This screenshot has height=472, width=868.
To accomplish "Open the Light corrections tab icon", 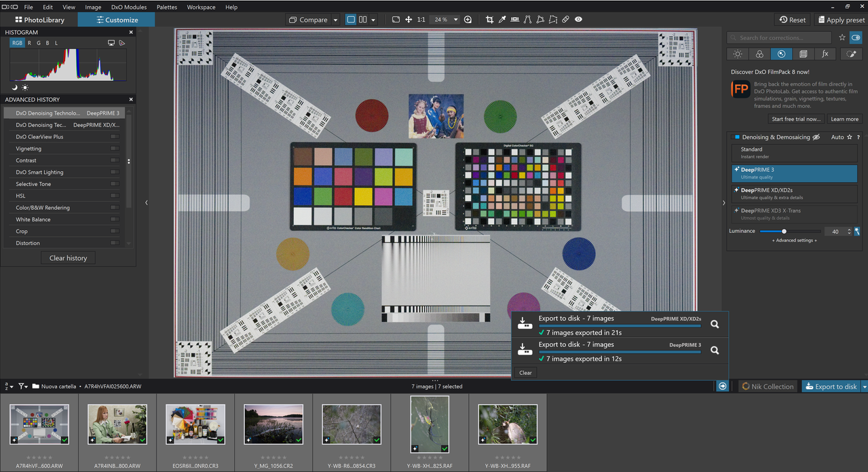I will coord(738,54).
